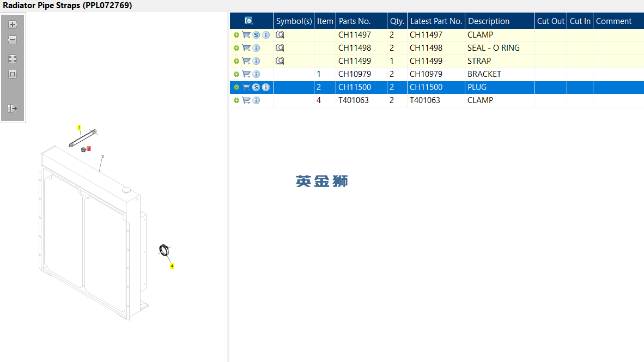The height and width of the screenshot is (362, 644).
Task: Click the zoom in plus icon
Action: pos(13,25)
